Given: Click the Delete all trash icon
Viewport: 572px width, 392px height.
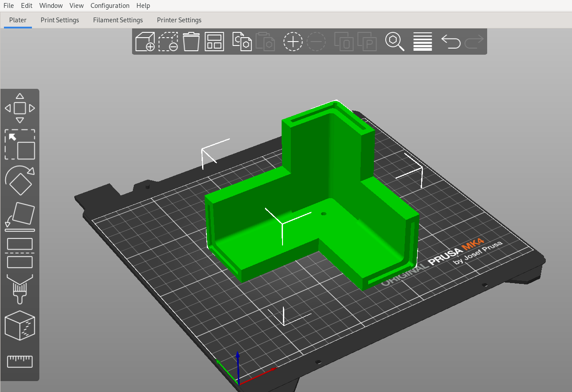Looking at the screenshot, I should pyautogui.click(x=191, y=42).
